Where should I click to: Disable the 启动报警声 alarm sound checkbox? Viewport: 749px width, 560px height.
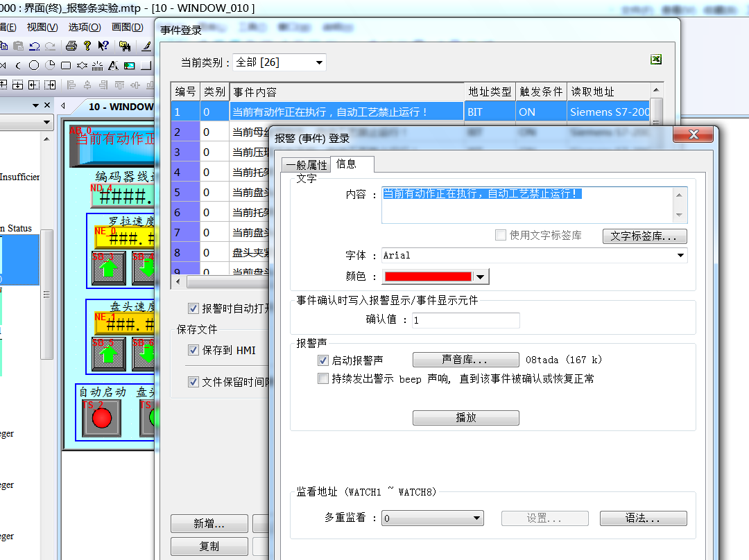[x=323, y=360]
